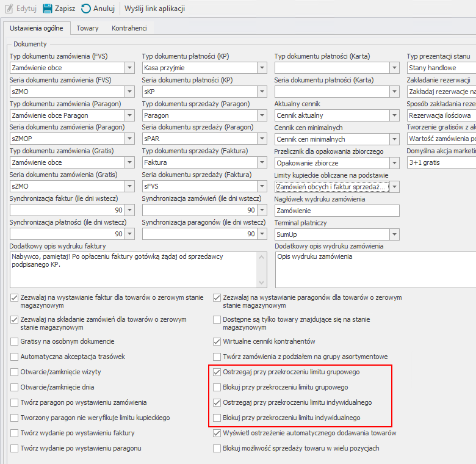This screenshot has height=464, width=476.
Task: Expand Limity kupieckie obliczane na podstawie dropdown
Action: pos(394,187)
